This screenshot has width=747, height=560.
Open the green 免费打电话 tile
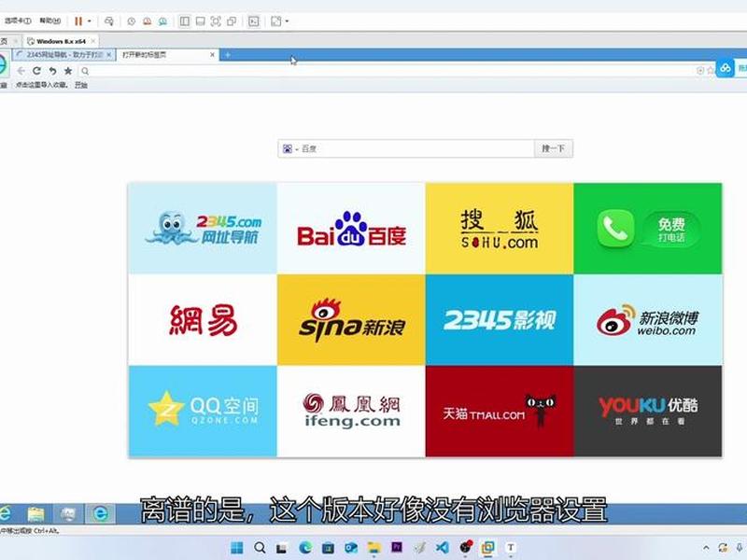(648, 229)
